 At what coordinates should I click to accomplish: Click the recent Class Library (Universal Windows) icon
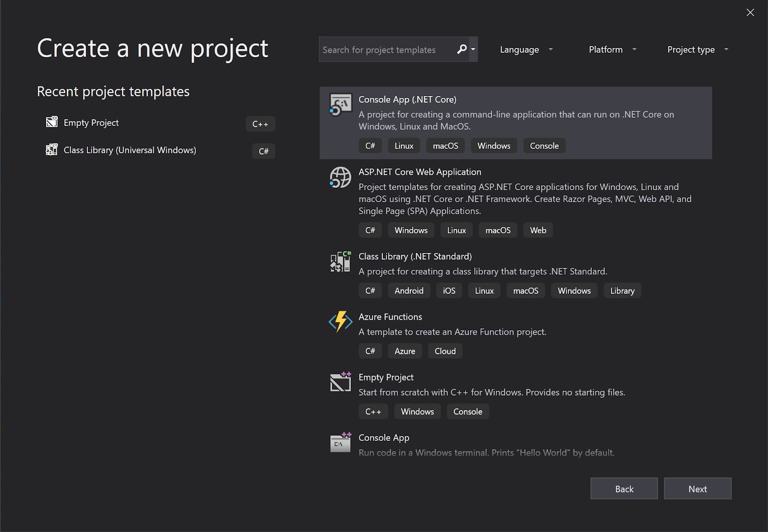tap(51, 150)
